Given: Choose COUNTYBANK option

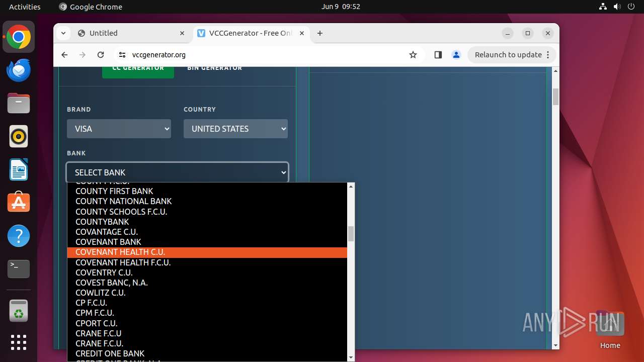Looking at the screenshot, I should pos(207,222).
